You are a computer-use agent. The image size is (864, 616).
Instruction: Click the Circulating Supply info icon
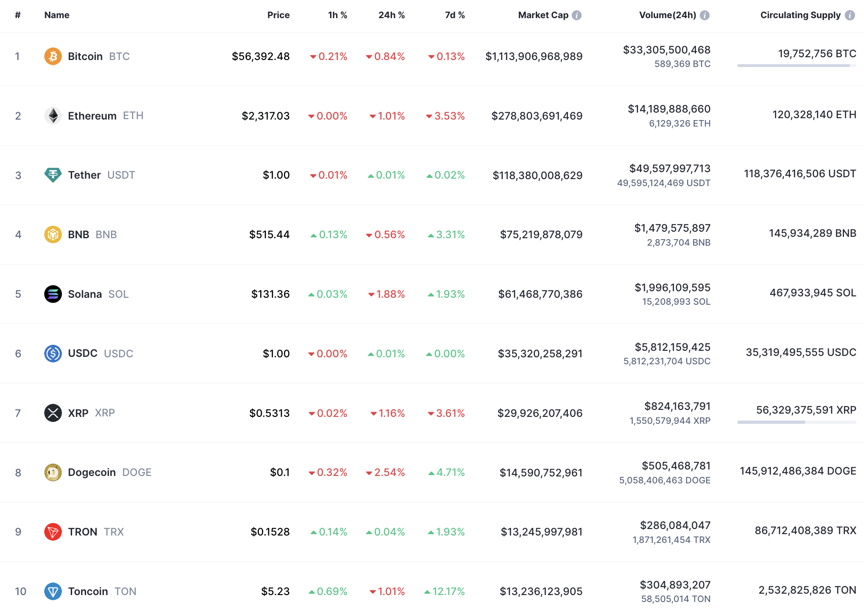850,15
